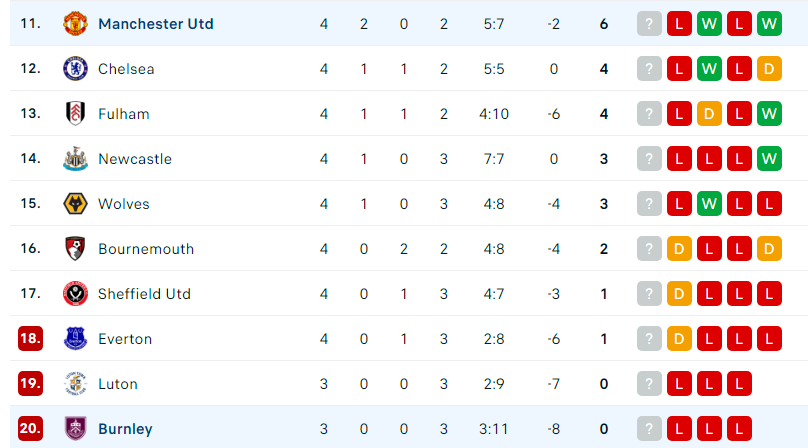808x448 pixels.
Task: Click the Fulham club crest
Action: (75, 113)
